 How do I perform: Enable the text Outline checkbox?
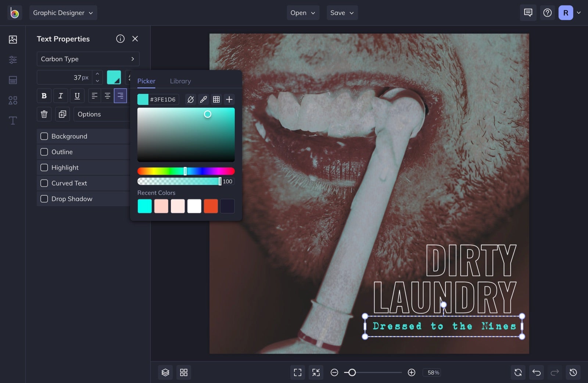point(44,152)
